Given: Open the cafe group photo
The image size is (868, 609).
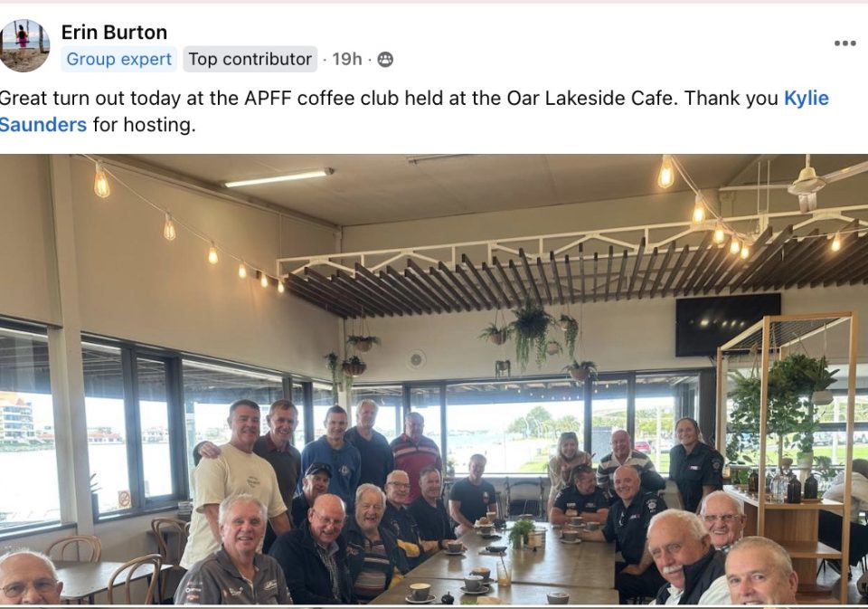Looking at the screenshot, I should point(434,379).
